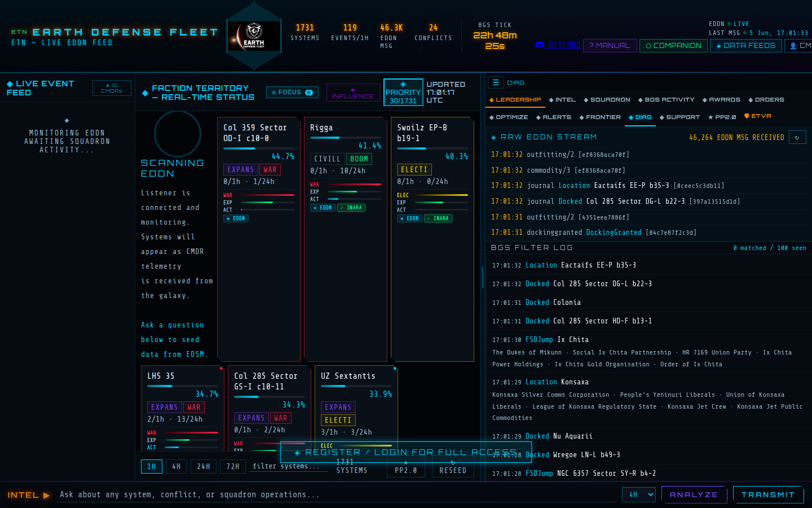This screenshot has width=812, height=508.
Task: Open the Optimize tab
Action: (509, 117)
